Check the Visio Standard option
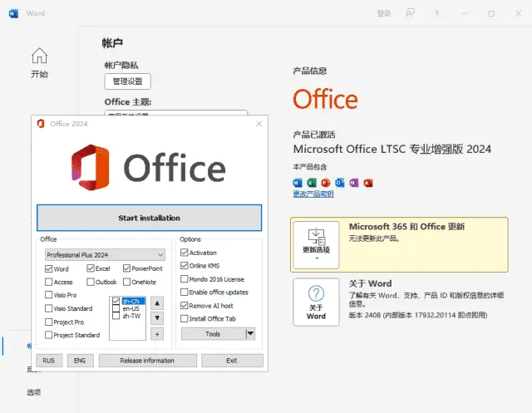 coord(48,308)
